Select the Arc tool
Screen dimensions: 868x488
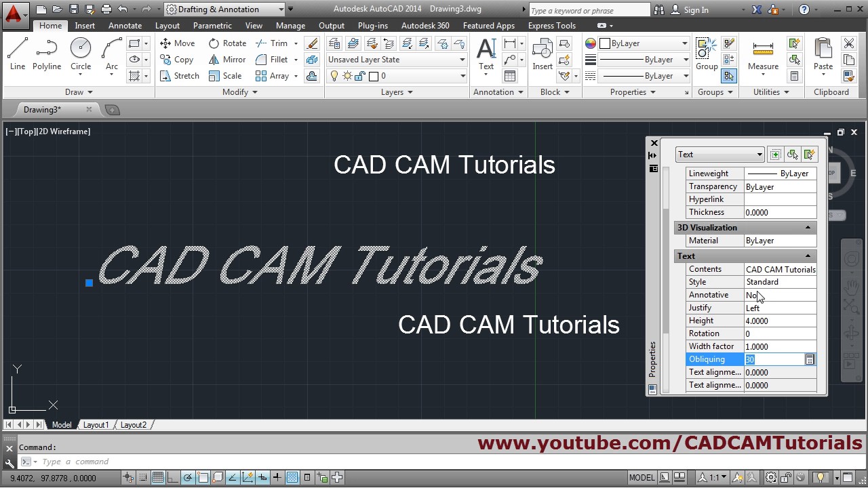coord(112,54)
